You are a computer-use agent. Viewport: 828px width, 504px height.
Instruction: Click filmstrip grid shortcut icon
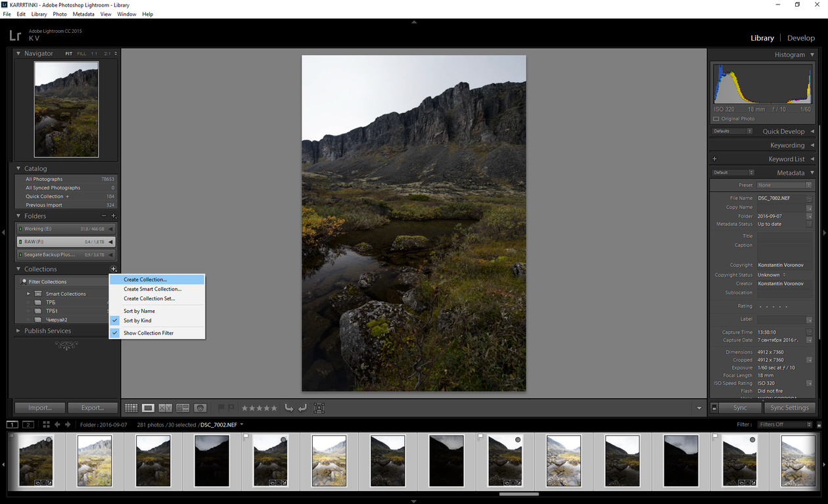[45, 424]
